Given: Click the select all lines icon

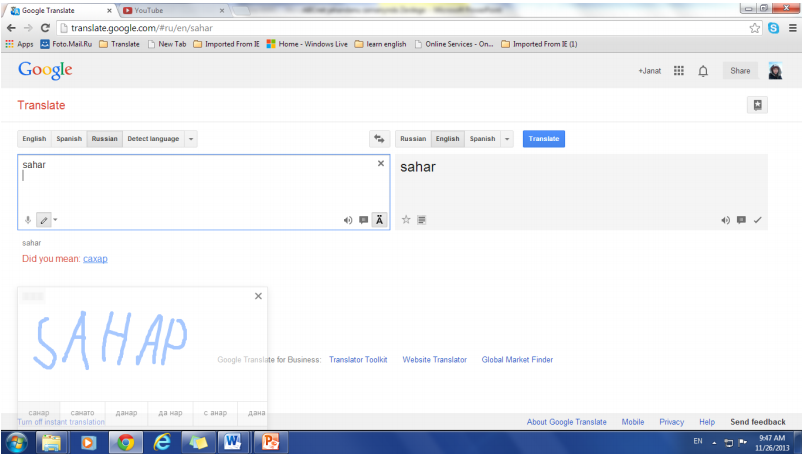Looking at the screenshot, I should (422, 220).
